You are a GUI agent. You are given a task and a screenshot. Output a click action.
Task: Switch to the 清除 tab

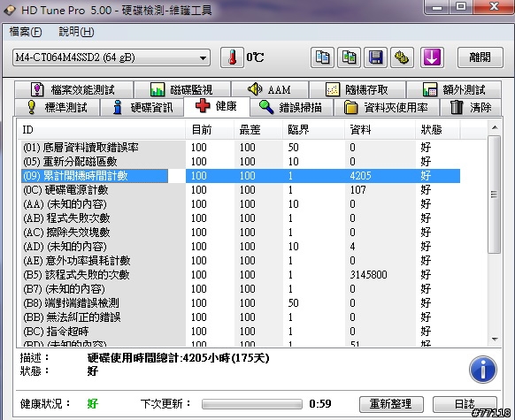(471, 107)
